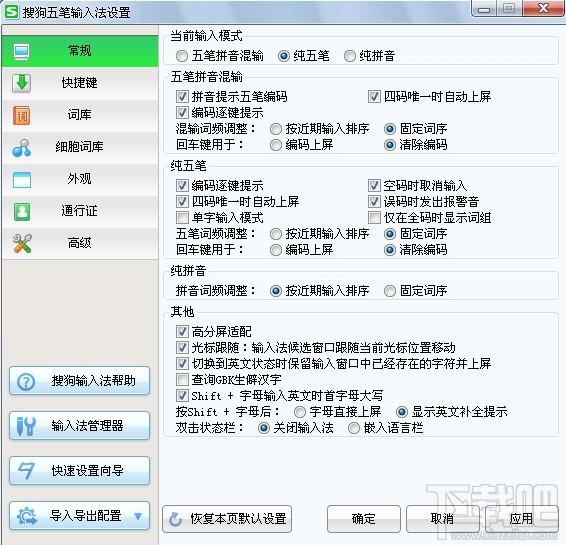Select the blue 细胞词库 molecule icon

[x=21, y=147]
